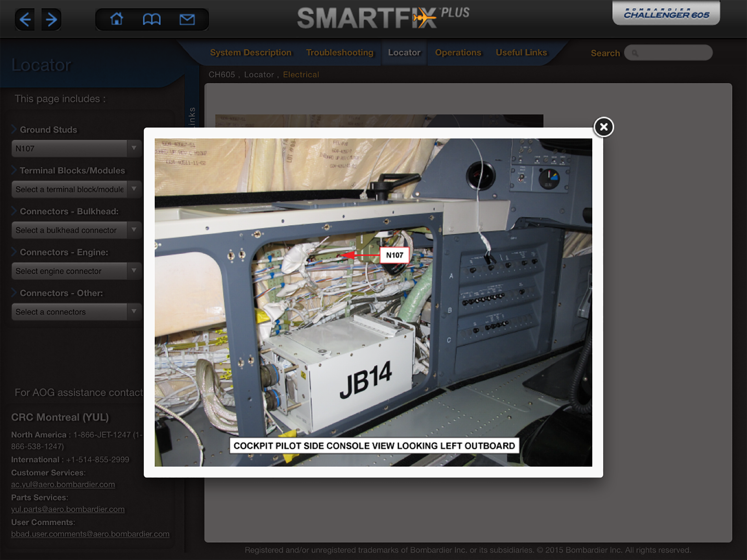Click the envelope mail icon
Screen dimensions: 747x560
(x=187, y=19)
